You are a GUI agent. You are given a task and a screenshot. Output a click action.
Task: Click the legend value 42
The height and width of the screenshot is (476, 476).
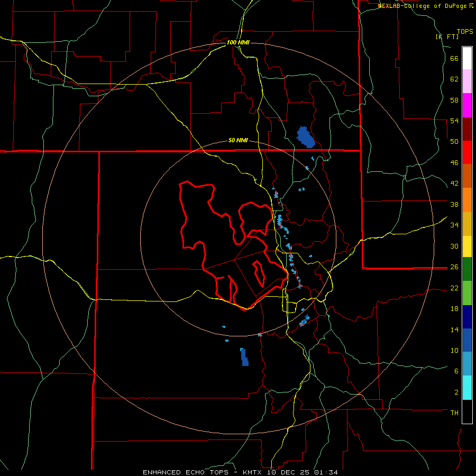454,184
